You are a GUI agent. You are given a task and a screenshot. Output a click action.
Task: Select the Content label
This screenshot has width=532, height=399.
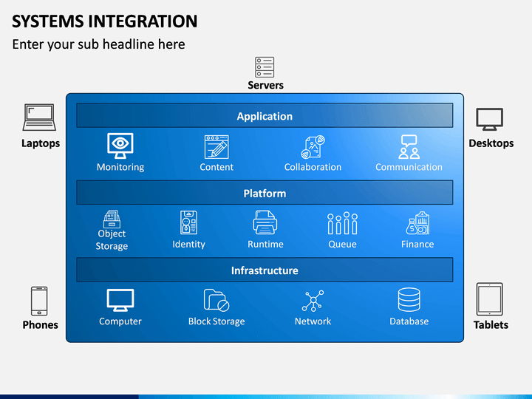(216, 167)
